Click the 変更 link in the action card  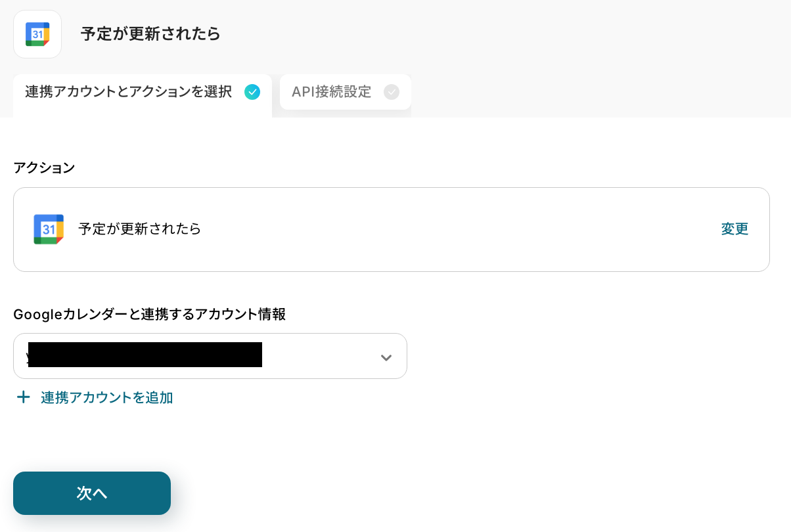tap(734, 229)
